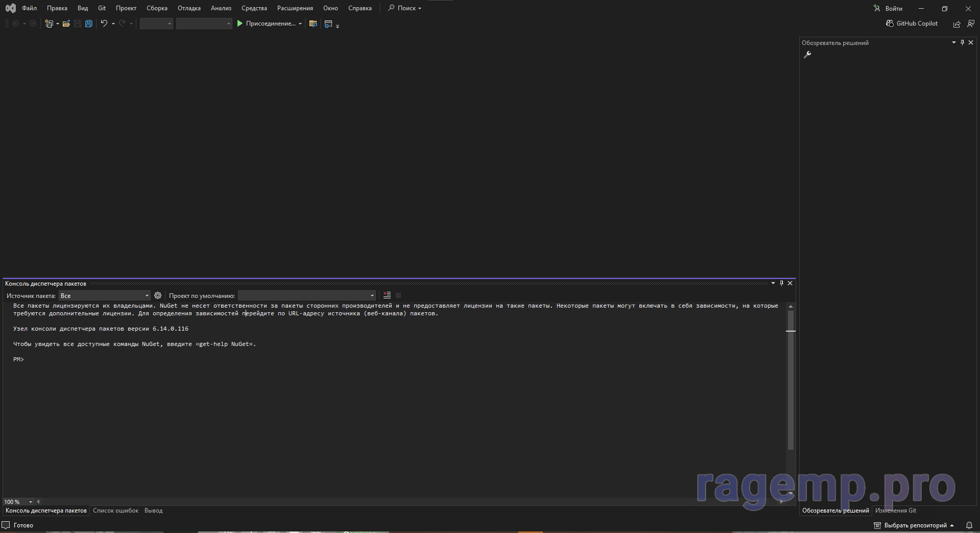Toggle auto-hide pin on Package Manager Console
The image size is (980, 533).
pos(781,283)
